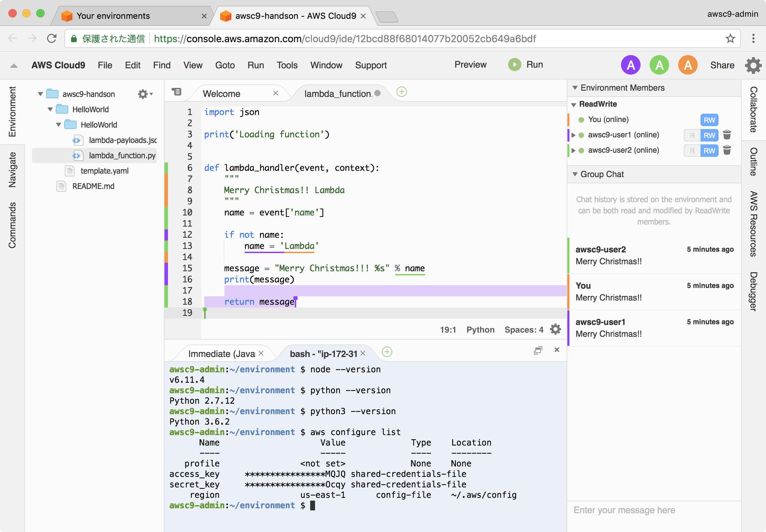Click the green Run play icon
Viewport: 766px width, 532px height.
[x=514, y=64]
